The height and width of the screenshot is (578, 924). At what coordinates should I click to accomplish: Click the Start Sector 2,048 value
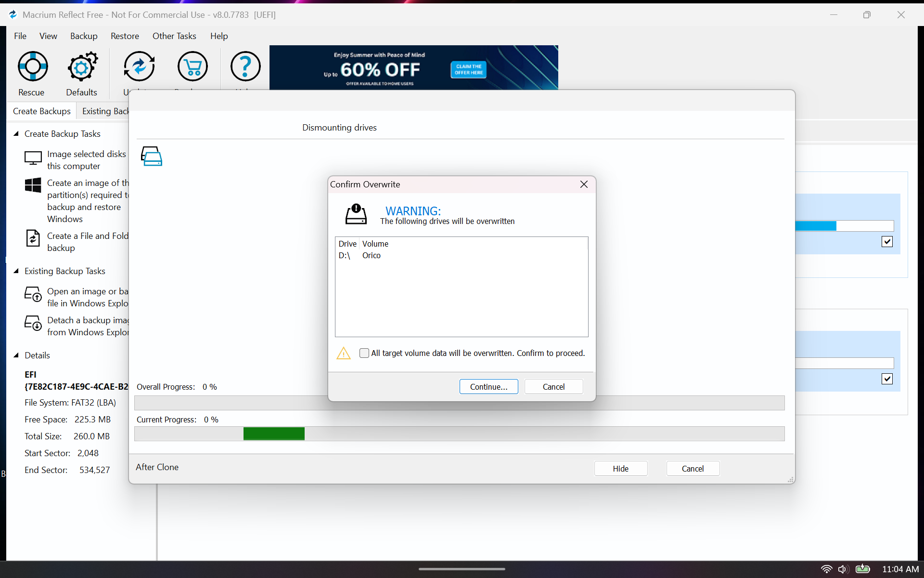point(88,453)
